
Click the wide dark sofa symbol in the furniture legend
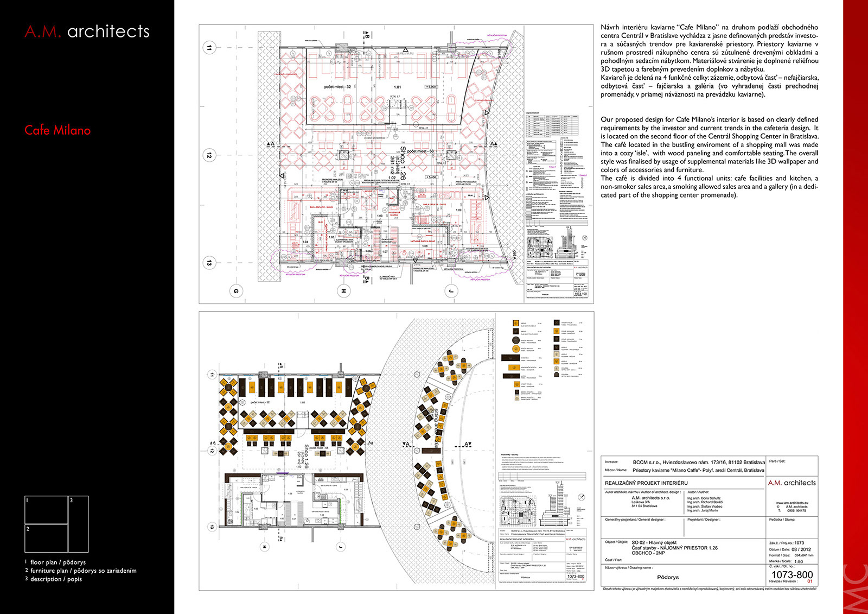coord(510,358)
